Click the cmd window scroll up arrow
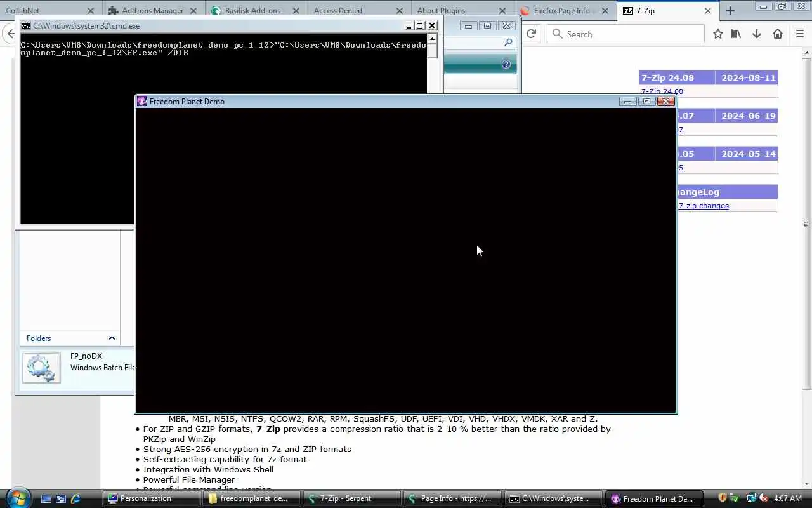 (432, 39)
